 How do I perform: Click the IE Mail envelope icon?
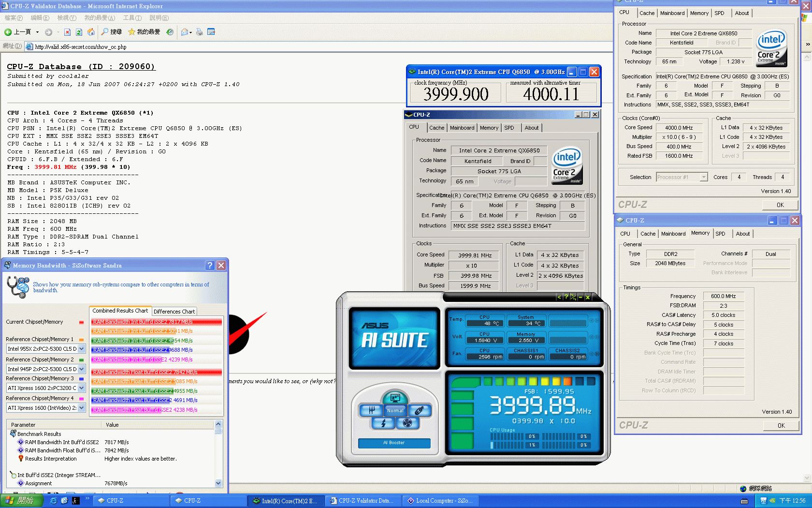pos(184,32)
